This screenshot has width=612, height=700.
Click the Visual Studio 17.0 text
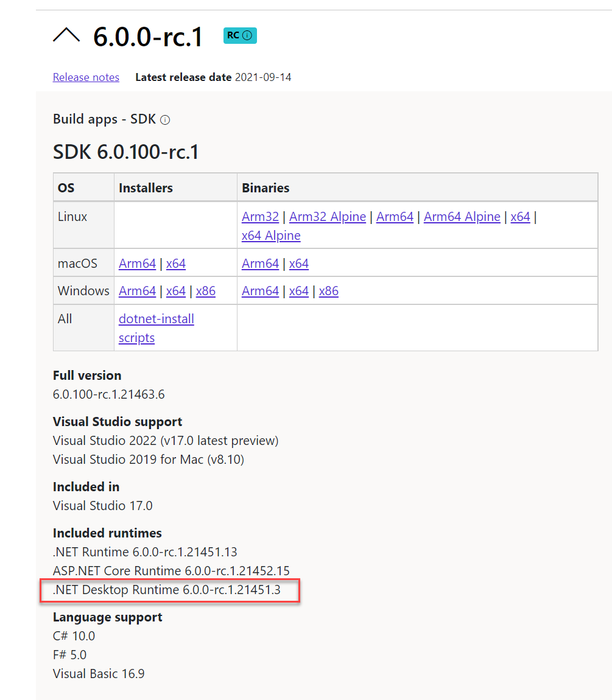(103, 506)
